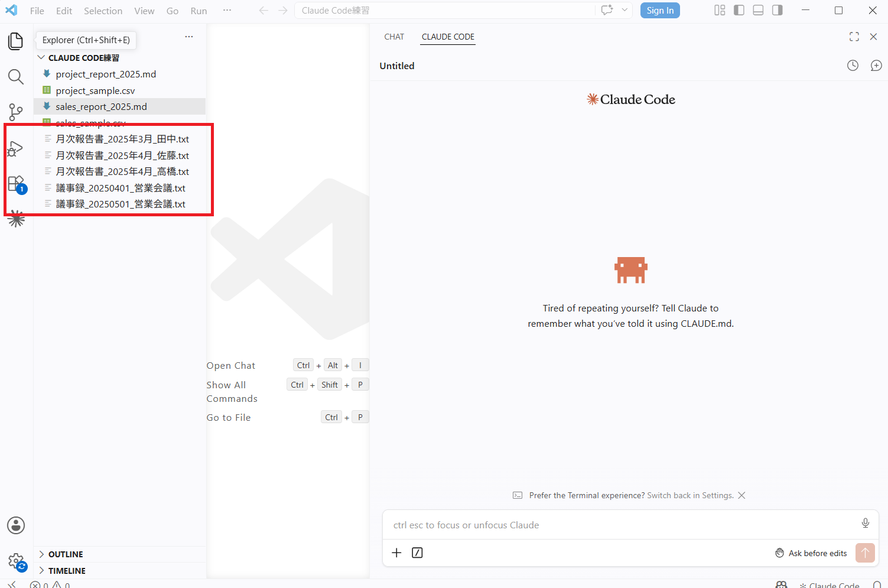The width and height of the screenshot is (888, 588).
Task: Switch to the CLAUDE CODE tab
Action: coord(448,37)
